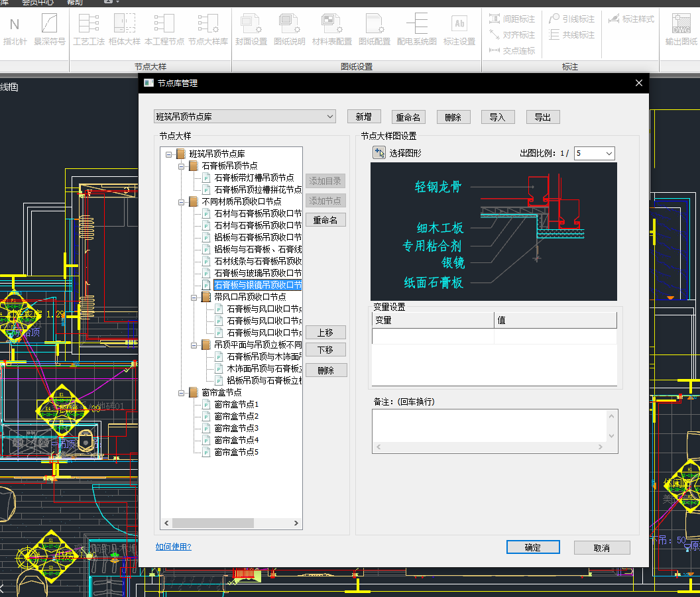Collapse the 窗帘盒节点 tree folder

click(181, 393)
